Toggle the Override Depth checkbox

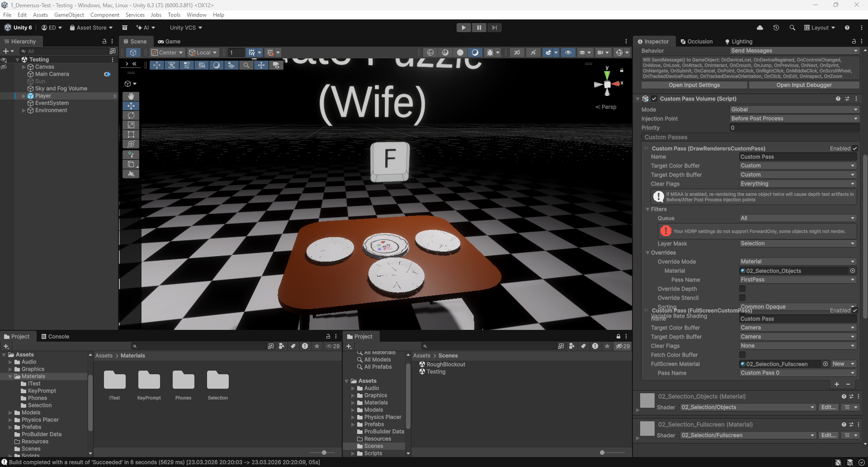(x=742, y=289)
